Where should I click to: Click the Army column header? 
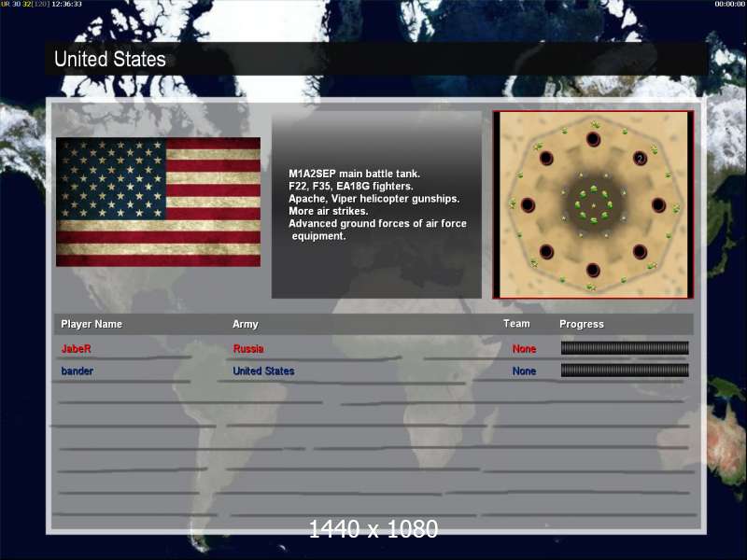click(246, 324)
